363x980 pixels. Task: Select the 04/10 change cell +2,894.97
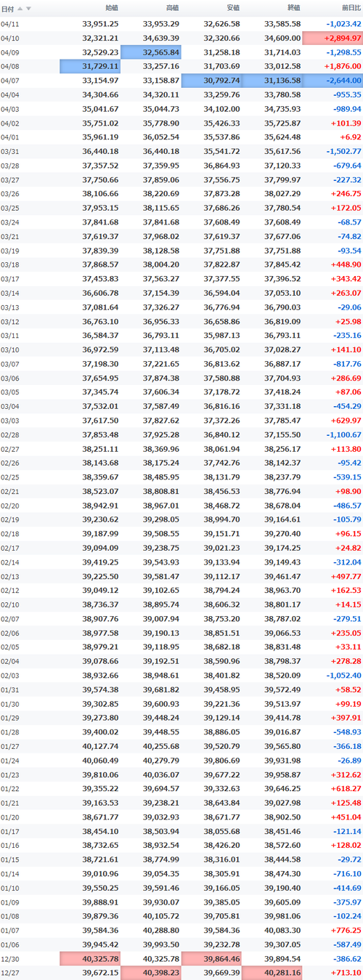click(333, 38)
